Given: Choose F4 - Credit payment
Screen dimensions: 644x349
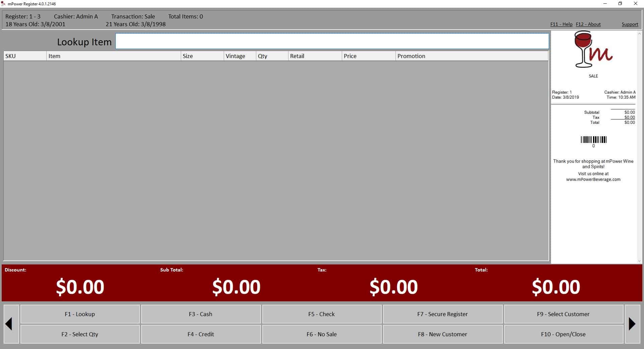Looking at the screenshot, I should click(x=201, y=334).
